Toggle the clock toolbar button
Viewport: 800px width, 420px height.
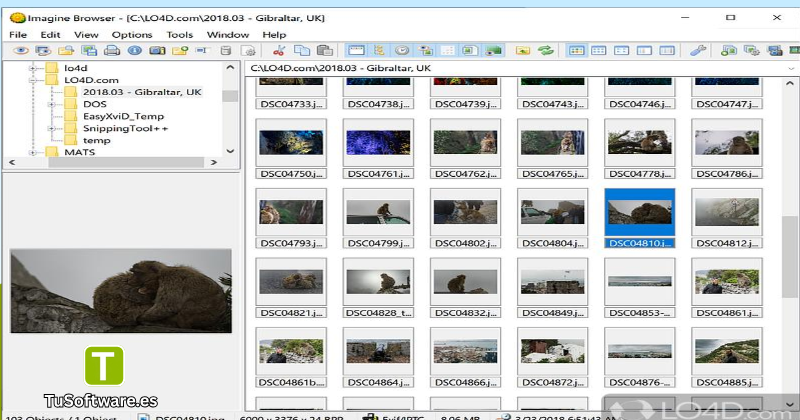click(402, 51)
